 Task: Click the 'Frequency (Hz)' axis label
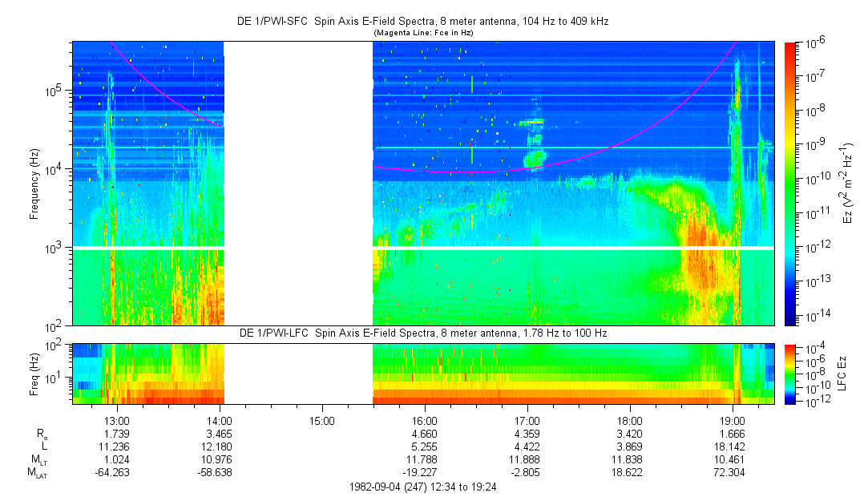[34, 184]
